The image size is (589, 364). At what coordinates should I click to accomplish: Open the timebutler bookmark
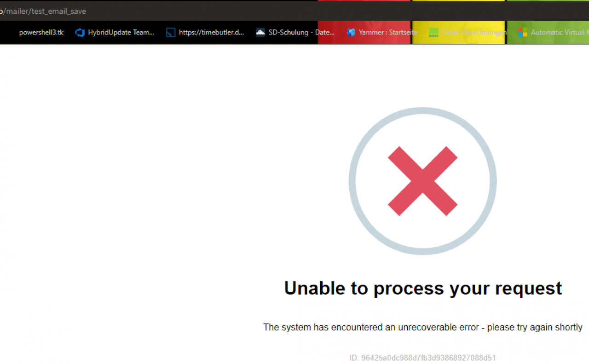[205, 32]
